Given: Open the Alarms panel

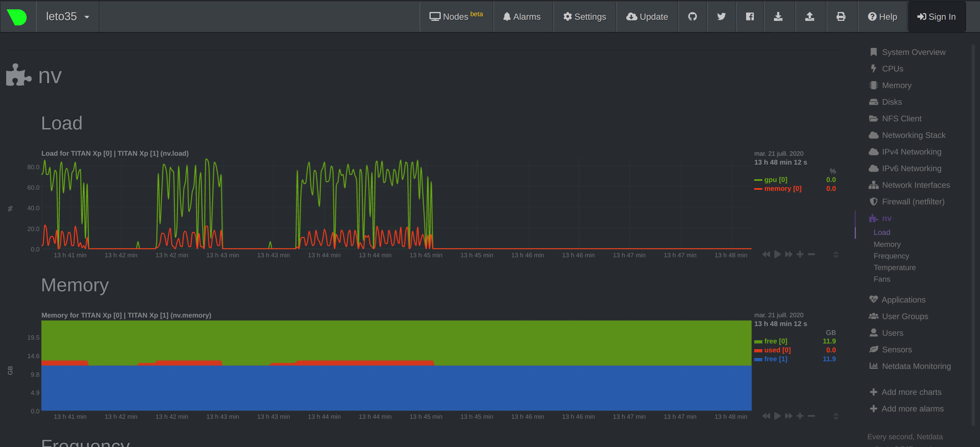Looking at the screenshot, I should 522,17.
